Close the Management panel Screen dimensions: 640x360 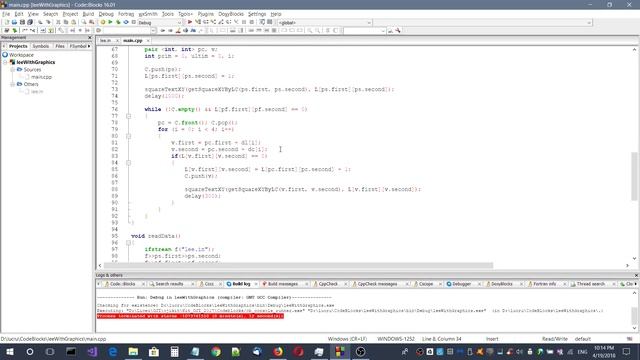(x=90, y=38)
